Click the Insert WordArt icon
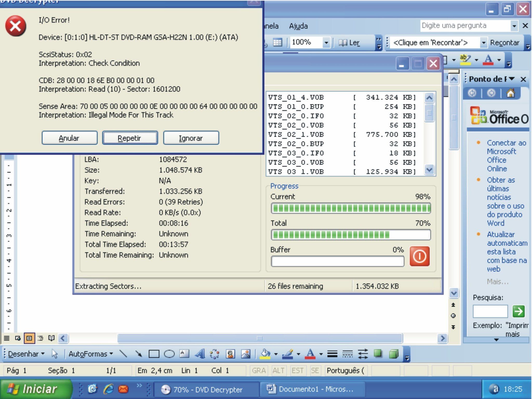The height and width of the screenshot is (399, 532). [200, 354]
